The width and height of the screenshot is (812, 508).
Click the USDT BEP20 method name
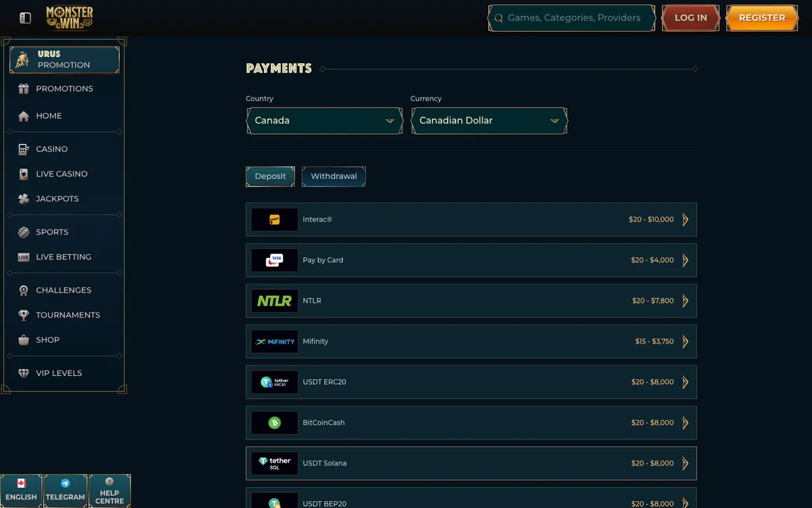tap(325, 504)
